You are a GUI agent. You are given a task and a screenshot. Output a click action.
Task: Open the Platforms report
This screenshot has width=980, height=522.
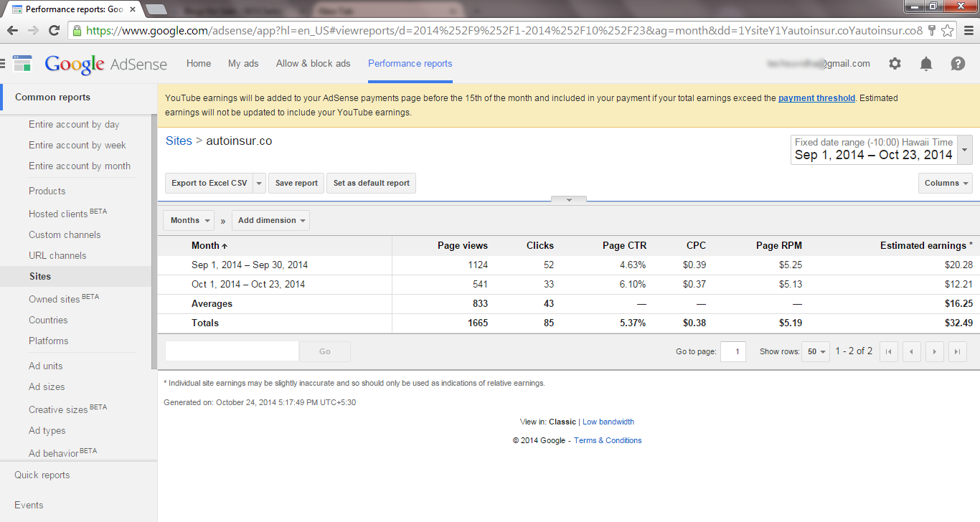49,341
